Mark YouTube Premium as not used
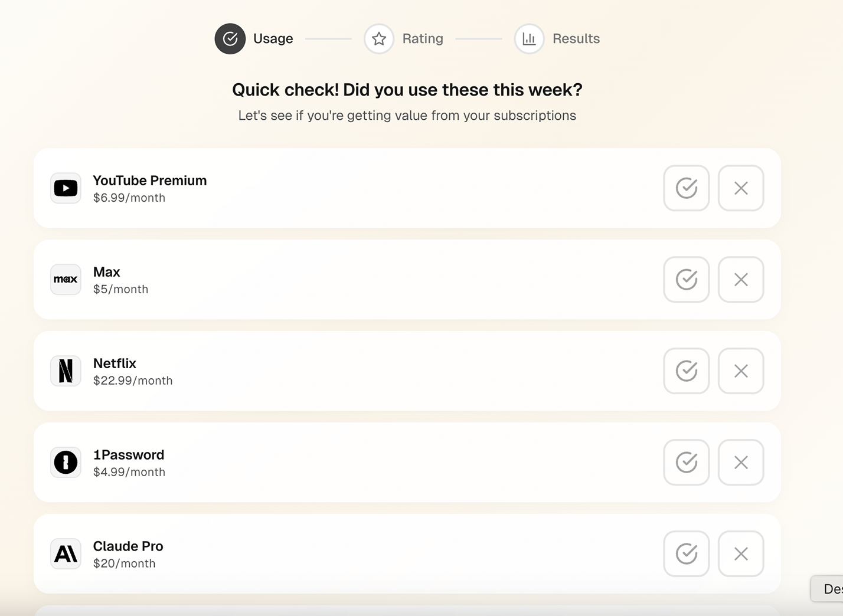This screenshot has height=616, width=843. click(741, 188)
